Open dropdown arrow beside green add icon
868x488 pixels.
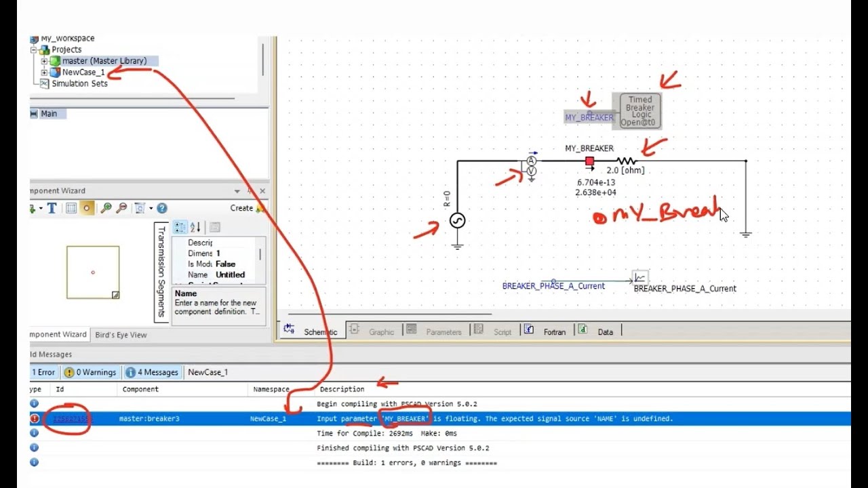pyautogui.click(x=41, y=208)
